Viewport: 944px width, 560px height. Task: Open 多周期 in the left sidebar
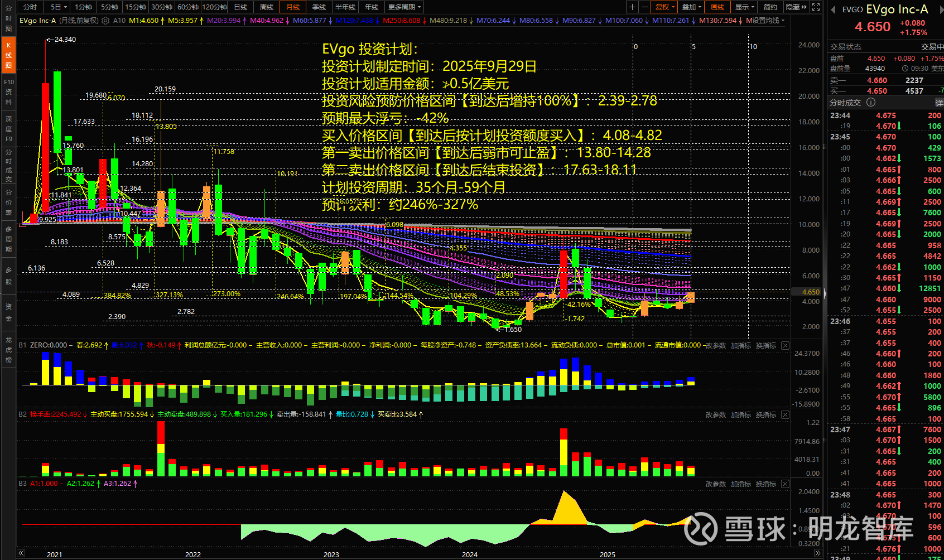(x=8, y=239)
